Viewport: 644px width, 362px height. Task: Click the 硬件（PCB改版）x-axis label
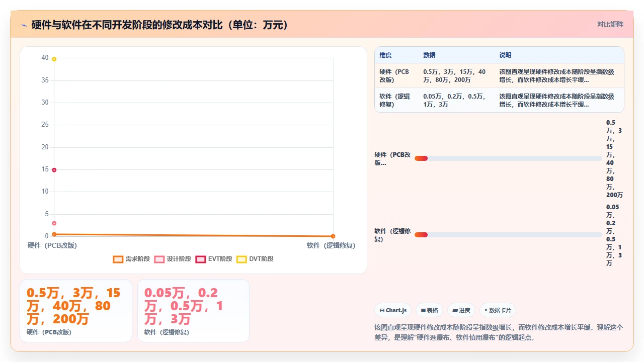[x=52, y=245]
